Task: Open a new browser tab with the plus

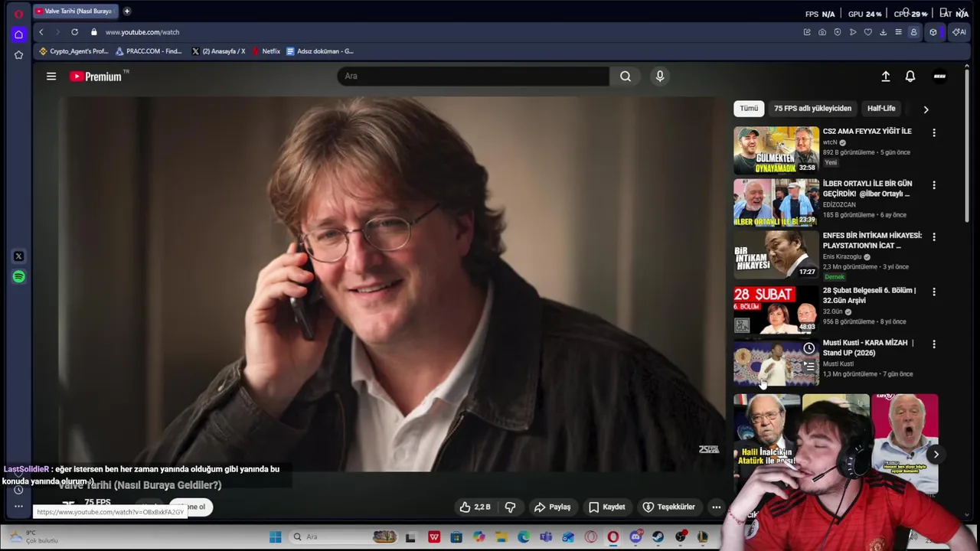Action: pyautogui.click(x=127, y=11)
